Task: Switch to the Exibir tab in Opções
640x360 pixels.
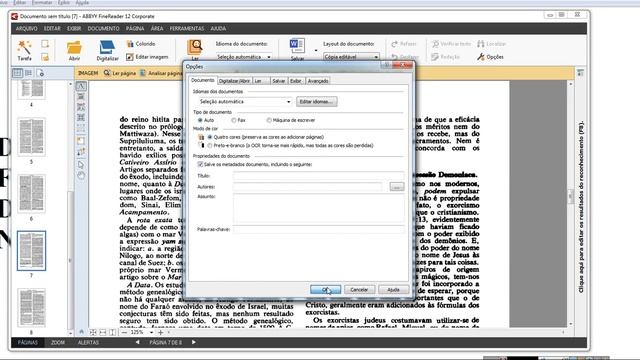Action: (296, 81)
